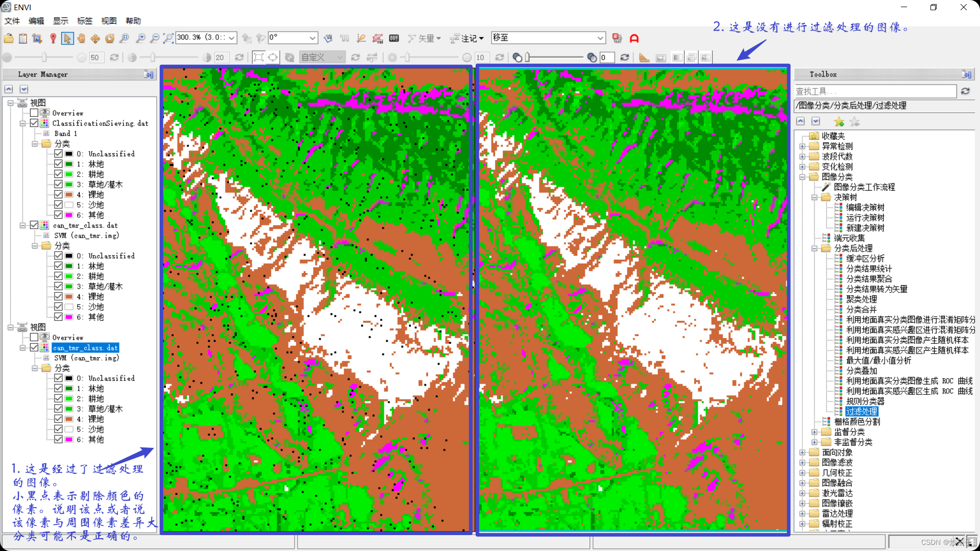Select the arrow Select tool

click(x=67, y=38)
